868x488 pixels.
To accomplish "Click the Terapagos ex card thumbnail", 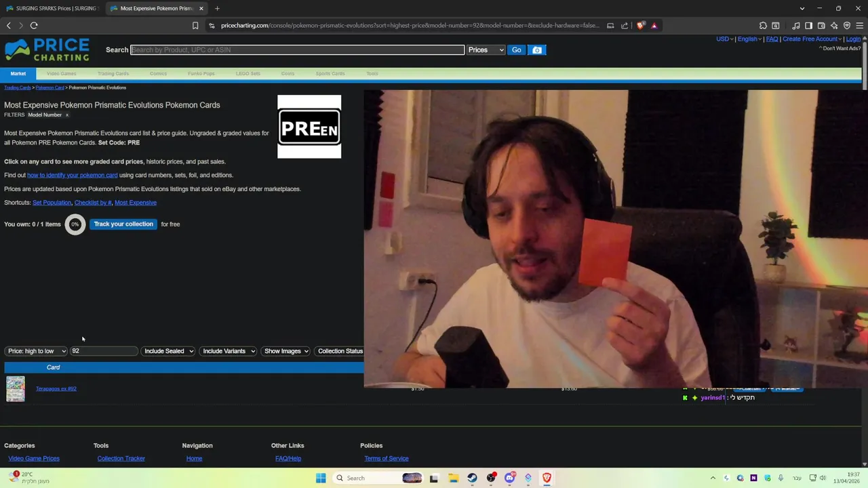I will click(x=16, y=389).
